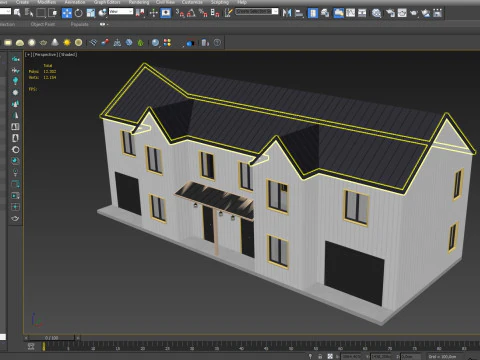Toggle the Scene Explorer button
Viewport: 480px width, 360px height.
(313, 13)
